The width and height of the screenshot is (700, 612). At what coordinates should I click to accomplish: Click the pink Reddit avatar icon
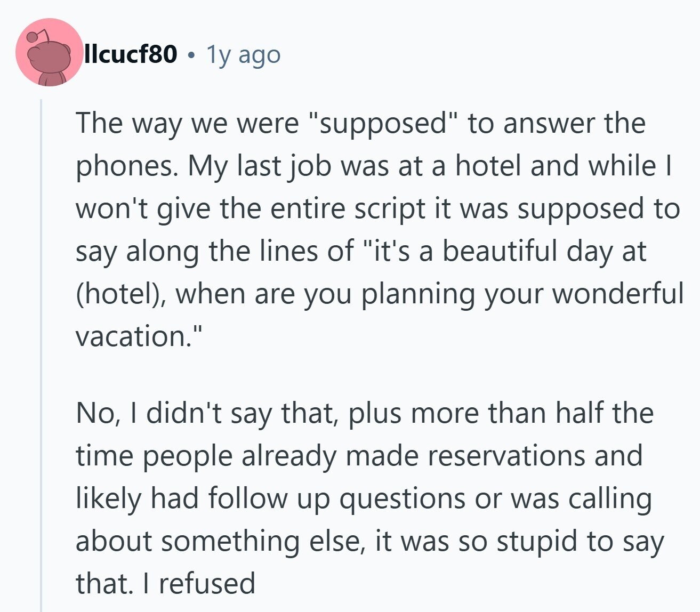[x=49, y=52]
